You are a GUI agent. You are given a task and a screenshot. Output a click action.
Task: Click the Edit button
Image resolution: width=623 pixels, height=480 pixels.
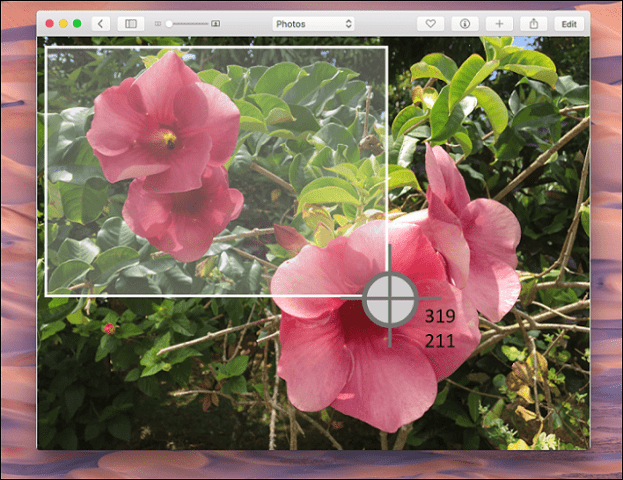click(x=569, y=24)
